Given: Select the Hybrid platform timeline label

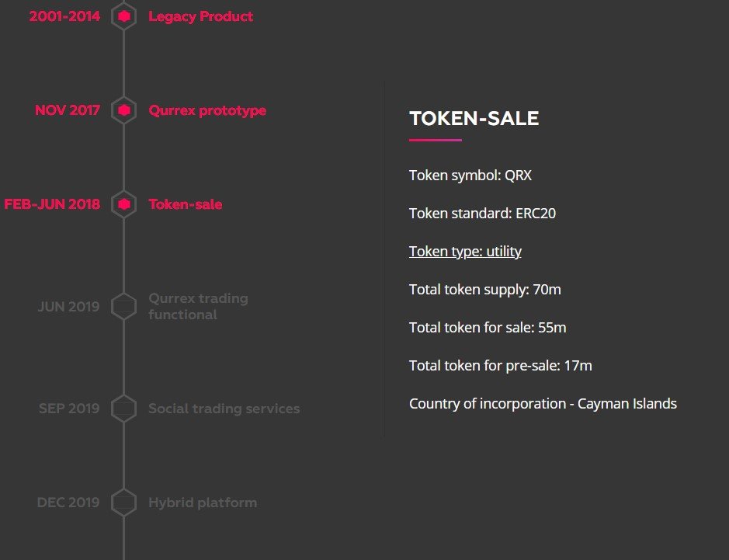Looking at the screenshot, I should pyautogui.click(x=203, y=503).
